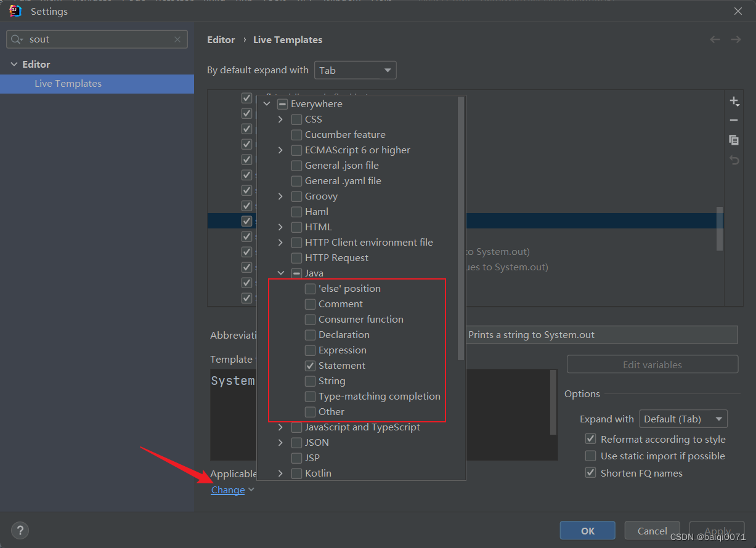This screenshot has width=756, height=548.
Task: Check the Haml context checkbox
Action: [x=296, y=212]
